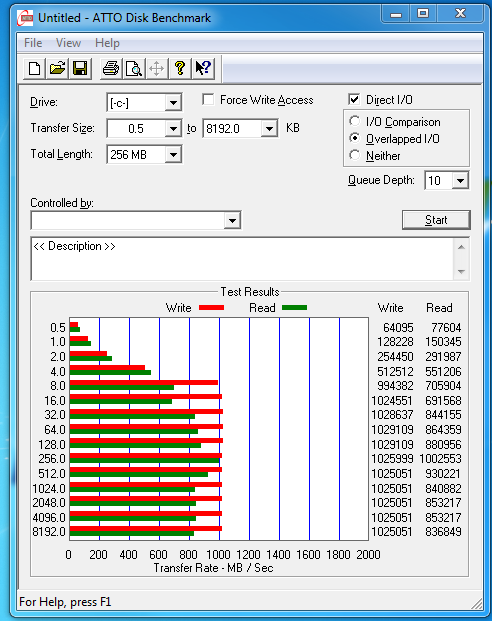This screenshot has height=621, width=492.
Task: Click read value 551206
Action: 443,371
